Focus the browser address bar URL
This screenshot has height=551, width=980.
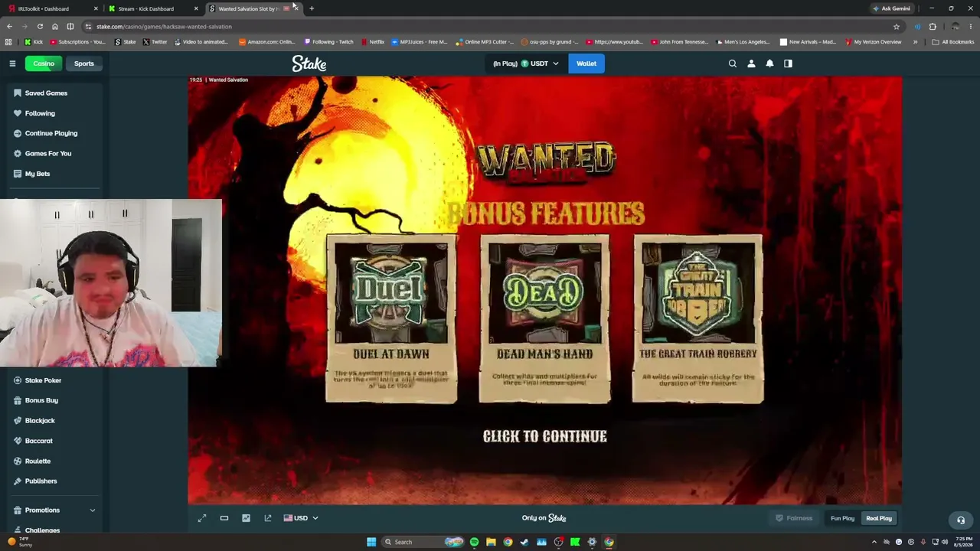(x=164, y=27)
